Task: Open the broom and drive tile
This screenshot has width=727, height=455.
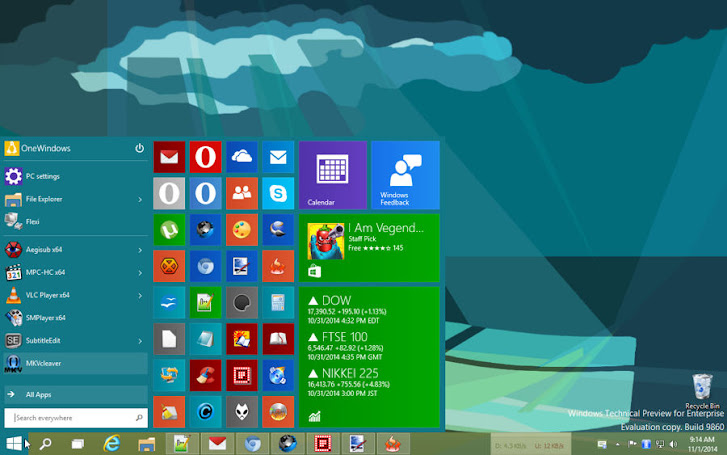Action: coord(169,412)
